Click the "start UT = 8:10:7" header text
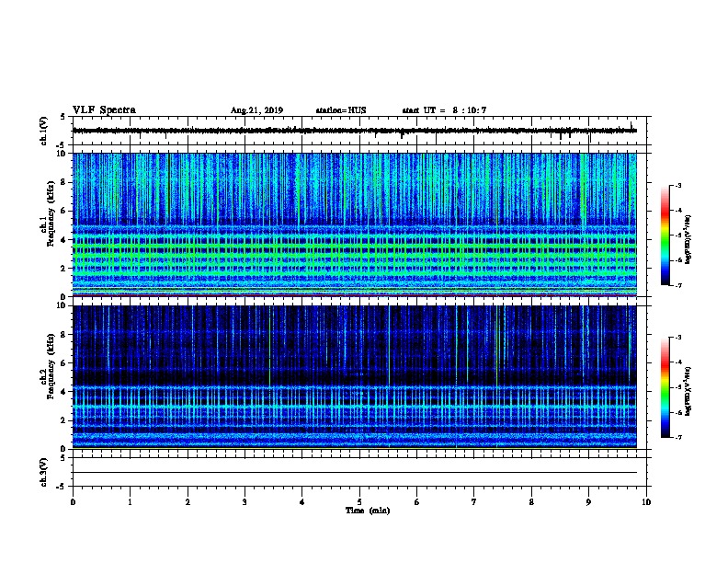This screenshot has width=728, height=563. 444,110
